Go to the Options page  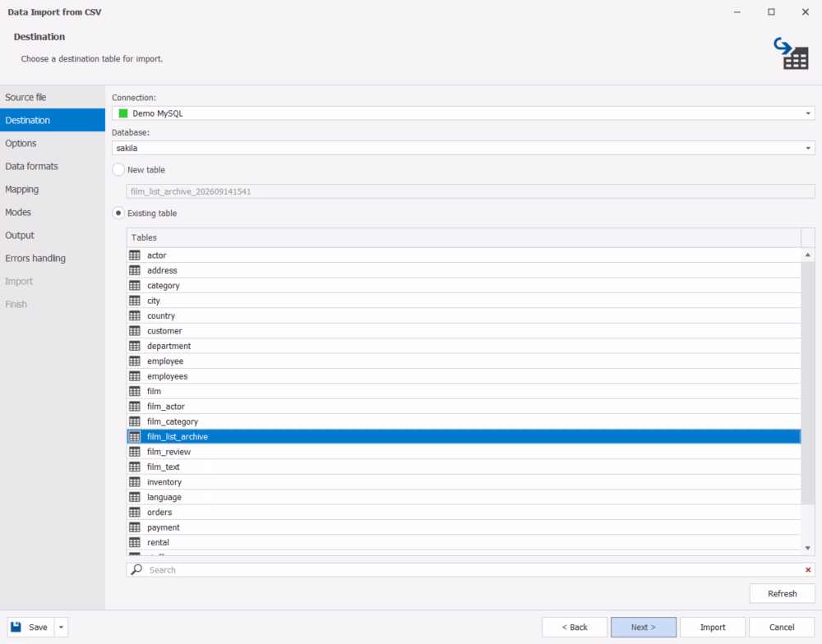(x=53, y=143)
